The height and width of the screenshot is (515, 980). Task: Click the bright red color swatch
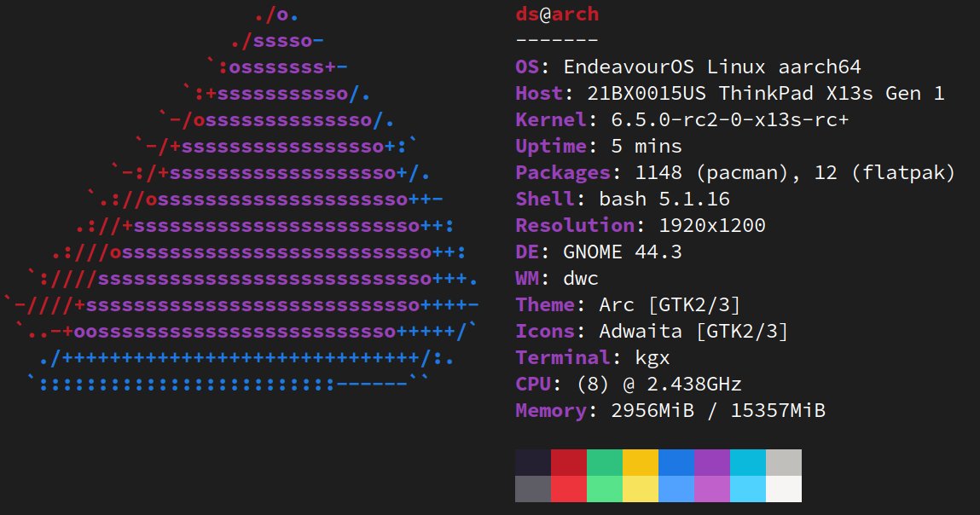(569, 489)
